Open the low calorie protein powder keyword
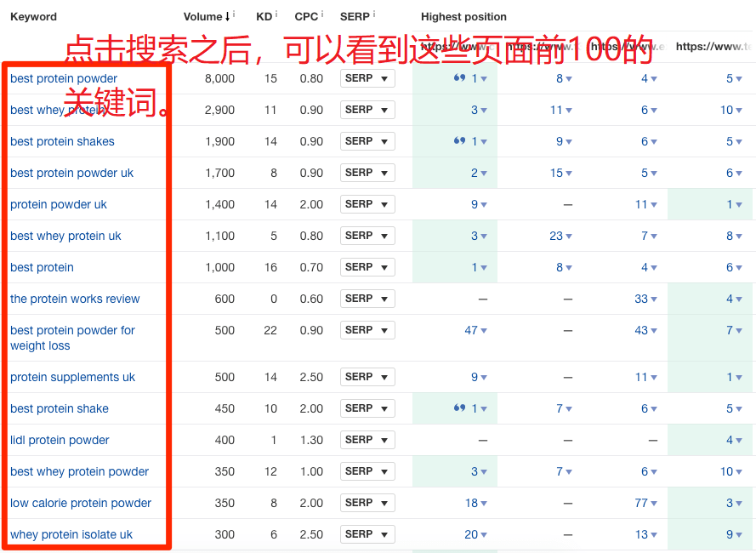Screen dimensions: 756x553 pos(81,503)
